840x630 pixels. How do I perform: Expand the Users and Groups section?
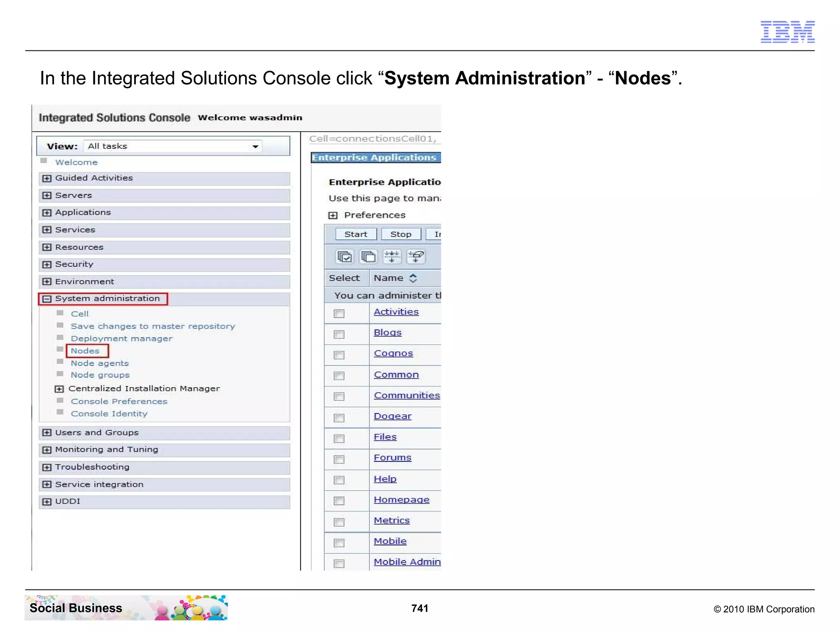click(47, 433)
